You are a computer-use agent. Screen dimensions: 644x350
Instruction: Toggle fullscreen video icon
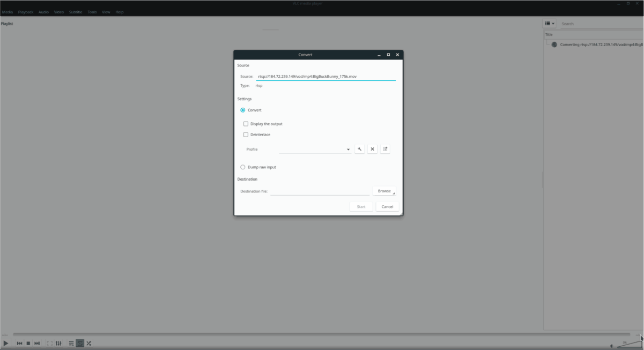50,343
